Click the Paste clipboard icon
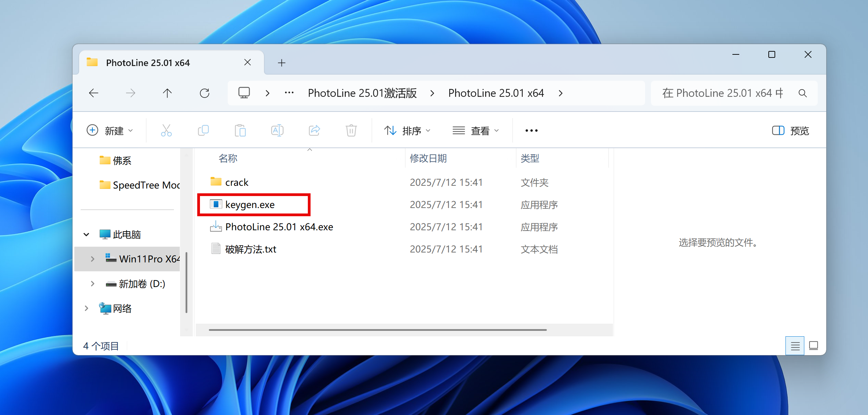The height and width of the screenshot is (415, 868). click(240, 130)
